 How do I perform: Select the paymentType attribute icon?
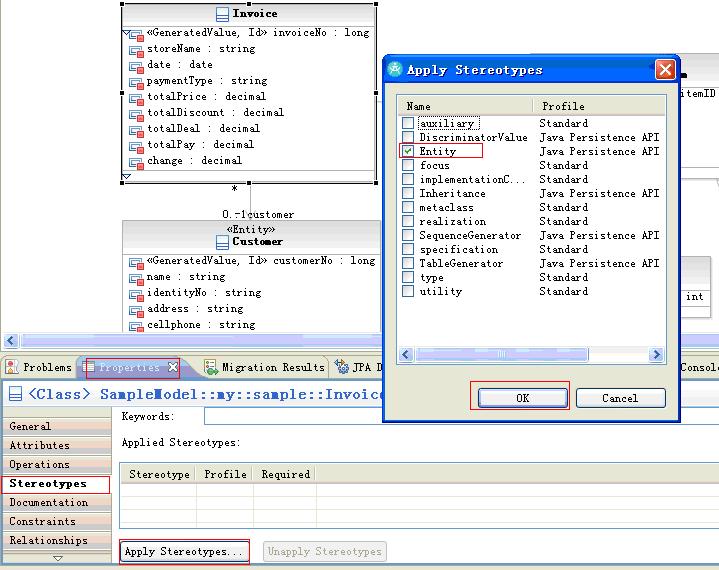pos(136,82)
